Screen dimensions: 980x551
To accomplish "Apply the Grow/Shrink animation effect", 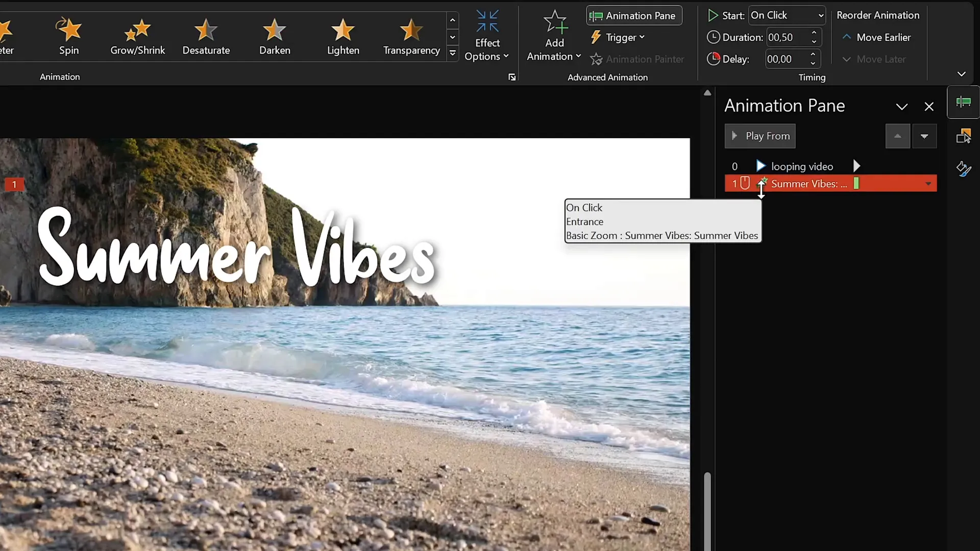I will point(137,37).
